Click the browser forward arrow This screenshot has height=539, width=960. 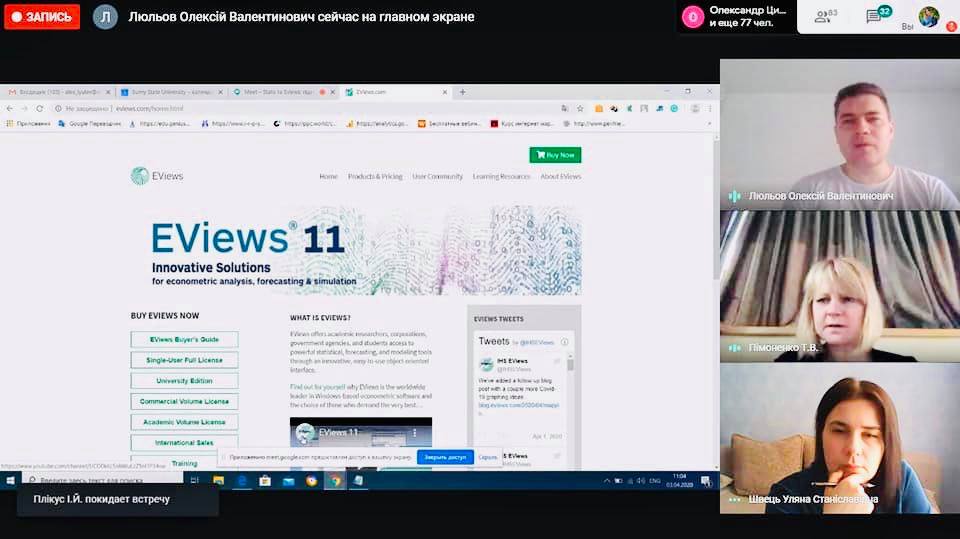[24, 108]
